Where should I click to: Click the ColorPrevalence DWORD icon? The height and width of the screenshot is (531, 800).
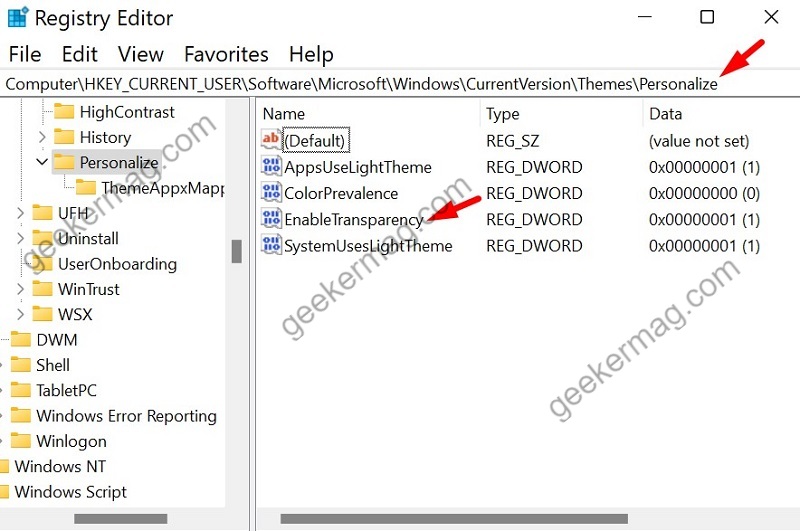tap(271, 192)
